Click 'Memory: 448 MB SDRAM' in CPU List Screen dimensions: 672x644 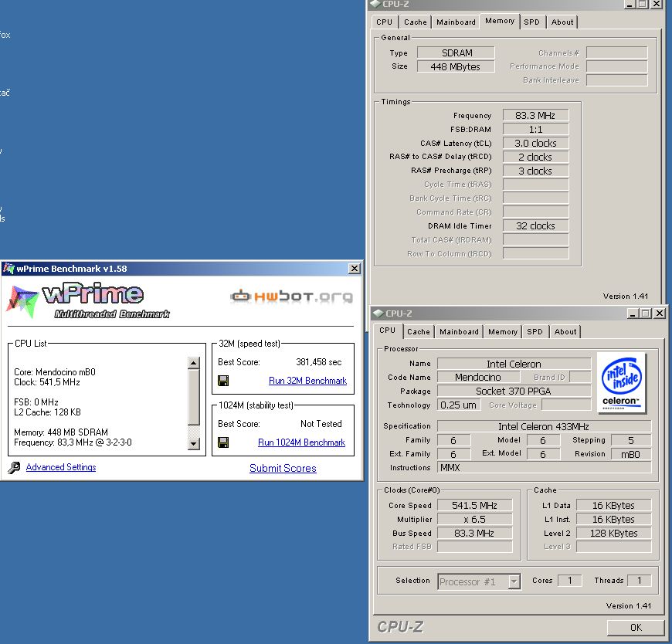61,432
